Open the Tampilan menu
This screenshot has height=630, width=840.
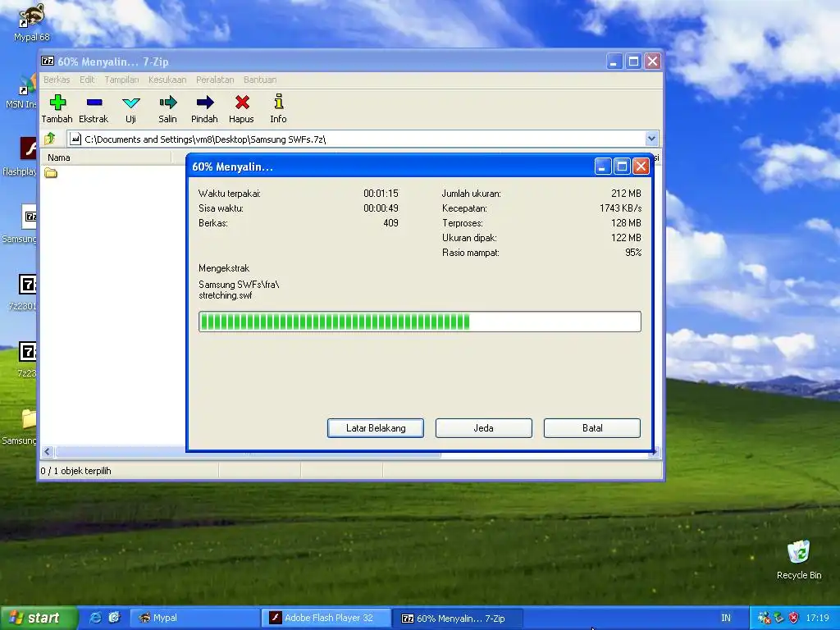coord(121,80)
